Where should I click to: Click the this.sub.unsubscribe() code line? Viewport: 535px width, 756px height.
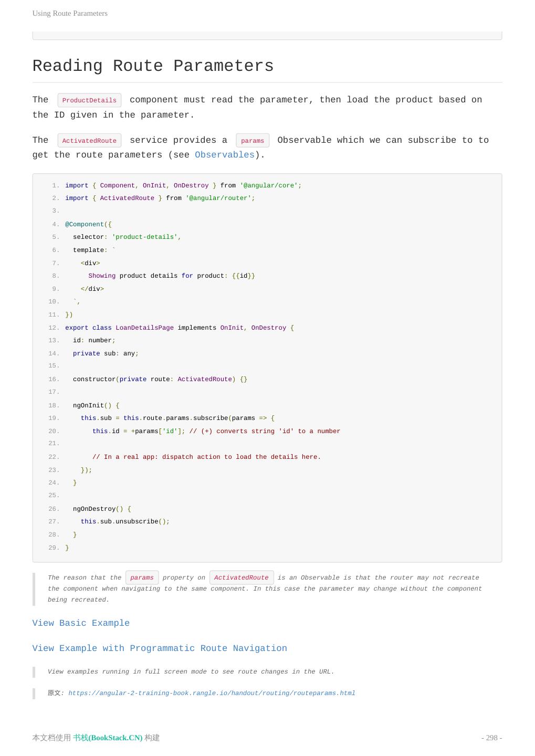tap(125, 521)
